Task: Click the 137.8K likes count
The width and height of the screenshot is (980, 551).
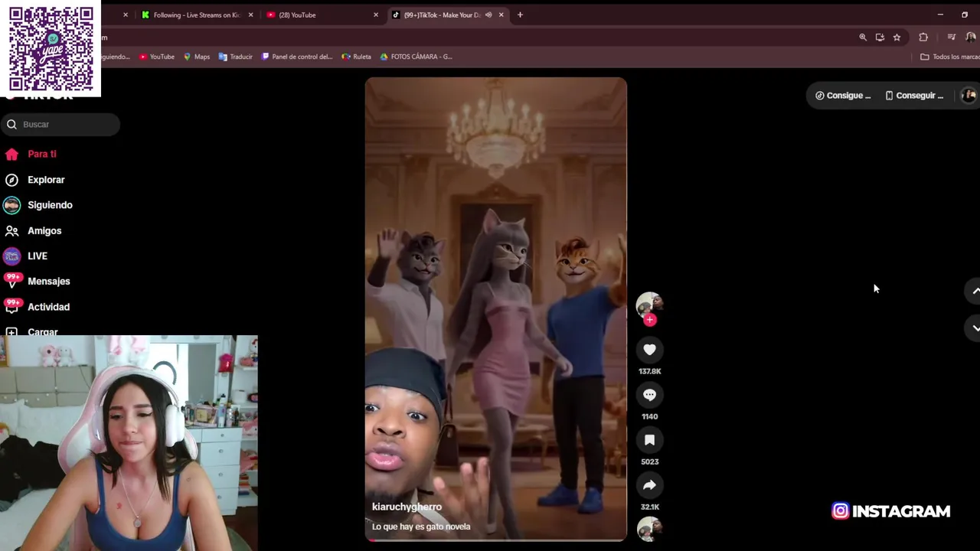Action: [650, 371]
